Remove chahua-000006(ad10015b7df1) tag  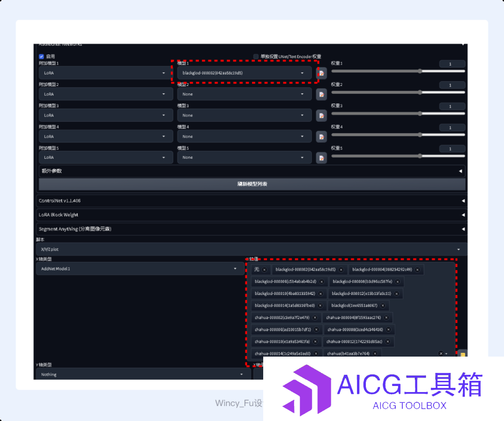pos(316,330)
